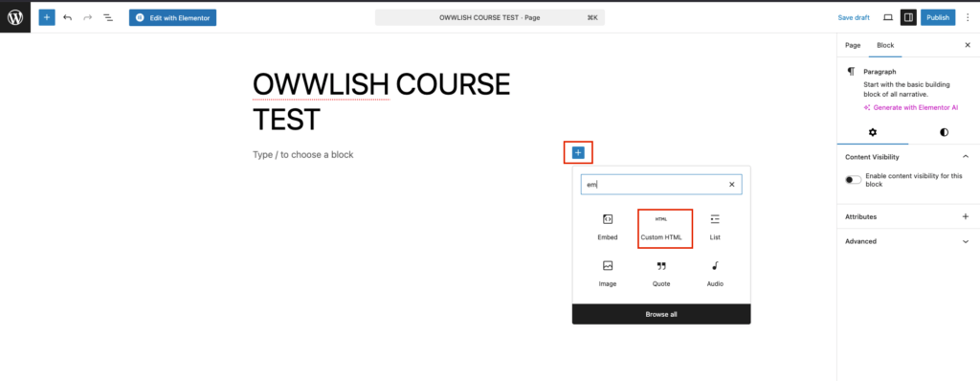Close the settings sidebar
The width and height of the screenshot is (980, 381).
point(968,45)
